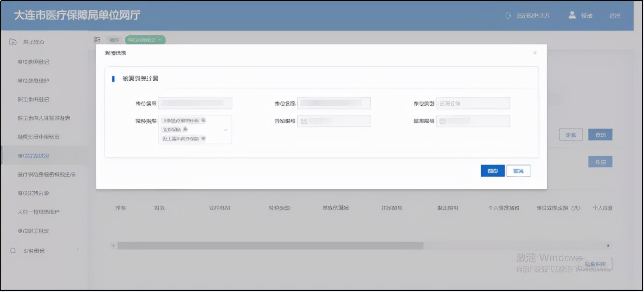The width and height of the screenshot is (644, 292).
Task: Remove the third insurance type tag
Action: point(203,138)
